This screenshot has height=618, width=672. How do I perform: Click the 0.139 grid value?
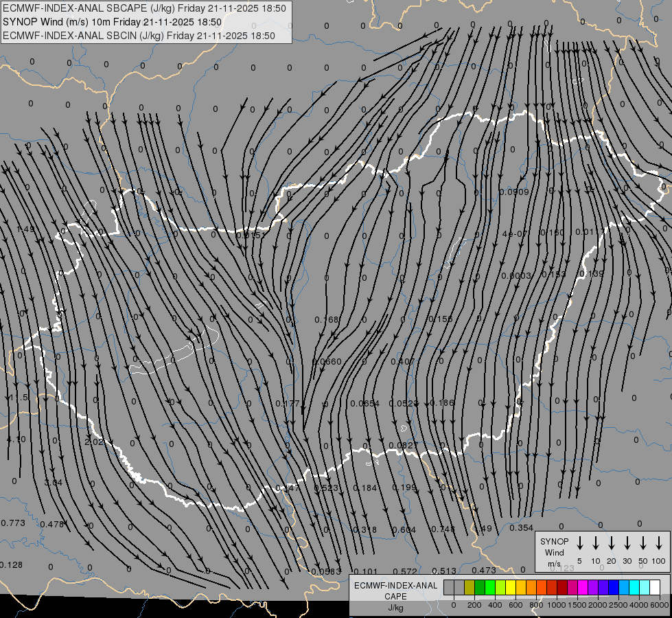pyautogui.click(x=592, y=273)
